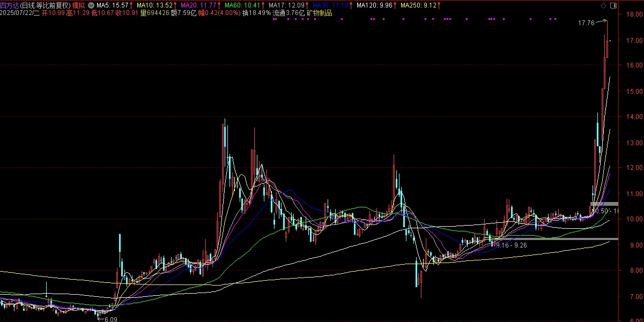This screenshot has width=644, height=322.
Task: Open the 矿物制品 sector link
Action: [319, 13]
